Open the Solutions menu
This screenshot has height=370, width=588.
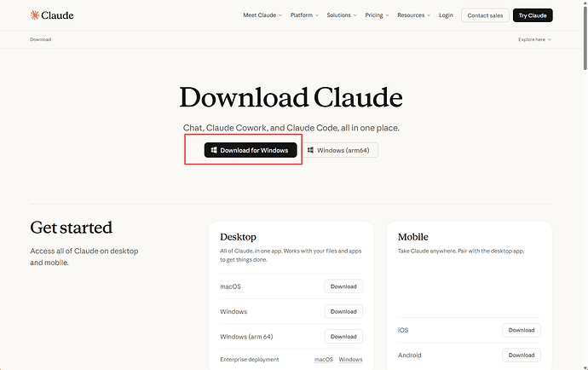tap(342, 15)
